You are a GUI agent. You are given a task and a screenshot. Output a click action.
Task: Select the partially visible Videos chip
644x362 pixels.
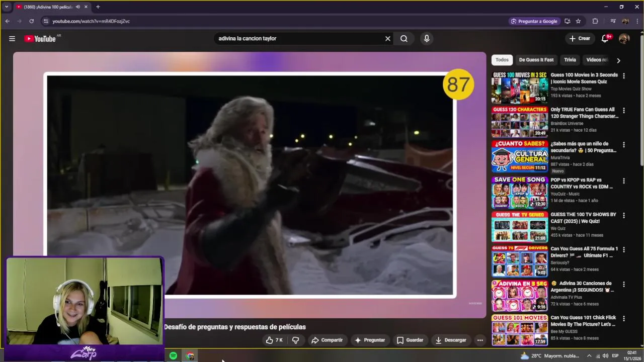click(x=597, y=60)
